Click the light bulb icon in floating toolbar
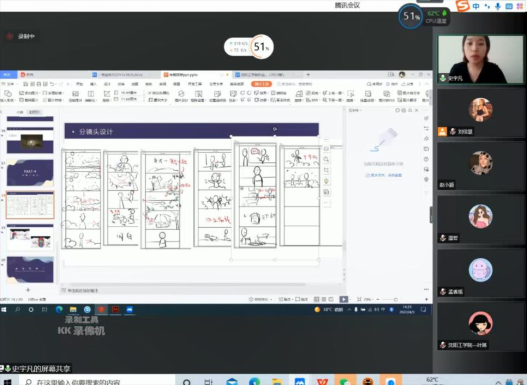Screen dimensions: 528x386 tap(326, 181)
